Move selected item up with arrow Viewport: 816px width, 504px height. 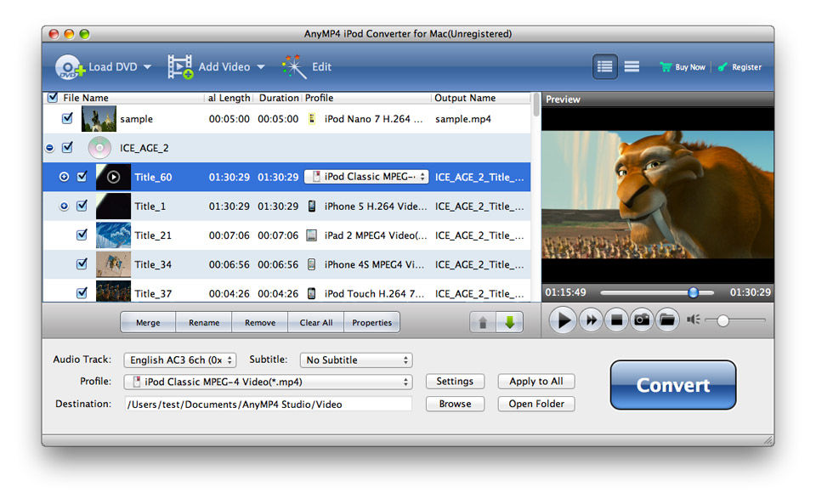pos(483,322)
